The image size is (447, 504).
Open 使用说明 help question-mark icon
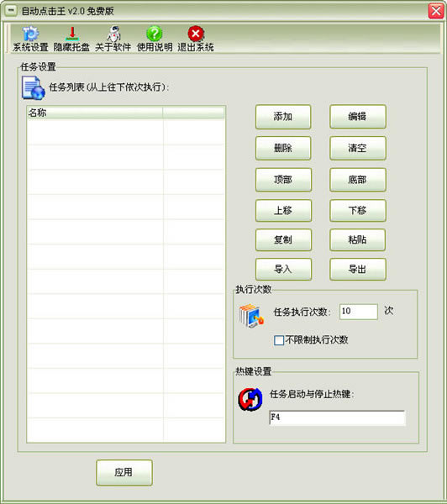click(x=155, y=34)
